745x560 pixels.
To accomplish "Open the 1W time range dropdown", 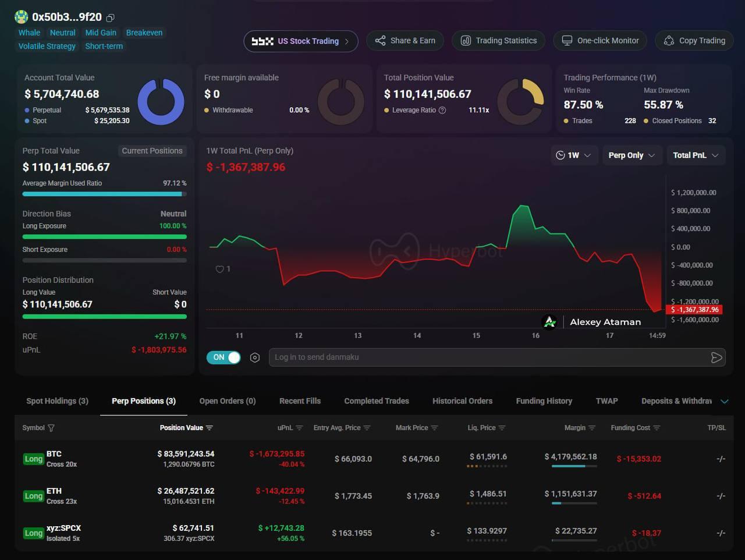I will click(x=574, y=155).
